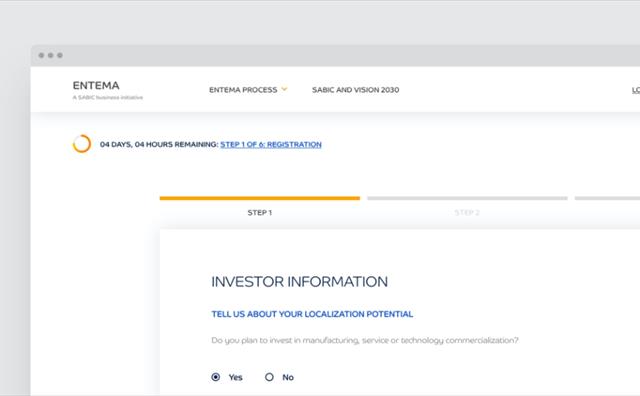This screenshot has height=396, width=640.
Task: Expand the Entema Process dropdown arrow
Action: point(284,89)
